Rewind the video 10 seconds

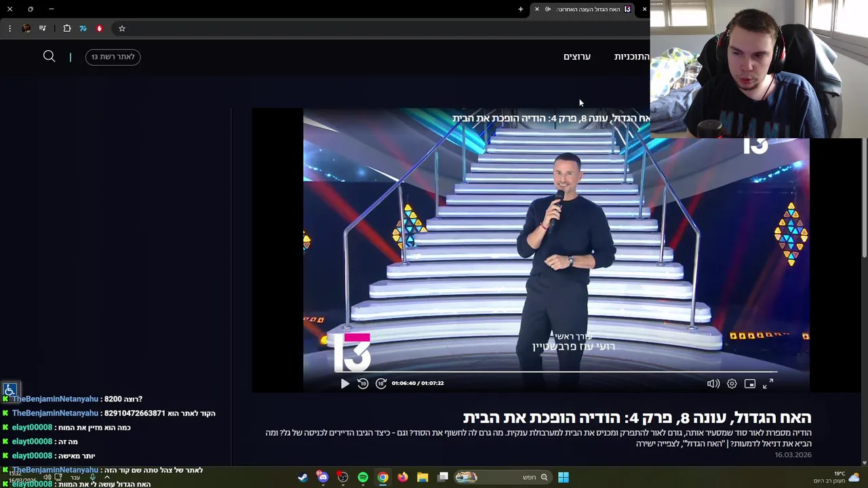(x=363, y=384)
